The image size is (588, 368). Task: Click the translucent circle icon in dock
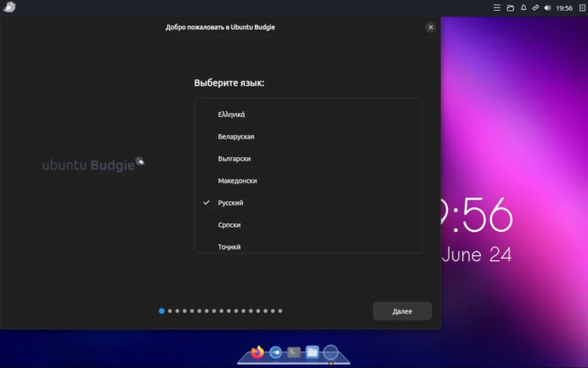coord(330,352)
